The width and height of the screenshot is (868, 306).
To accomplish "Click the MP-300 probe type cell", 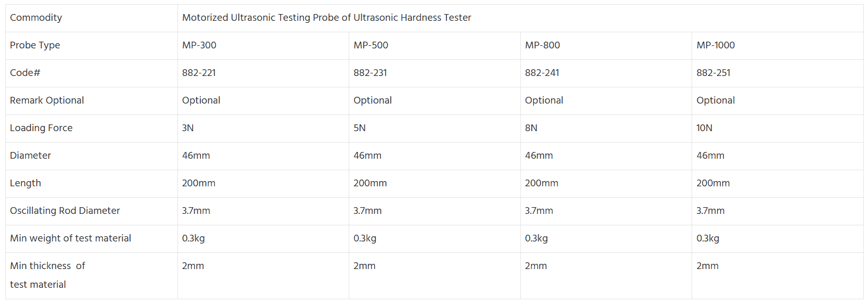I will tap(199, 45).
